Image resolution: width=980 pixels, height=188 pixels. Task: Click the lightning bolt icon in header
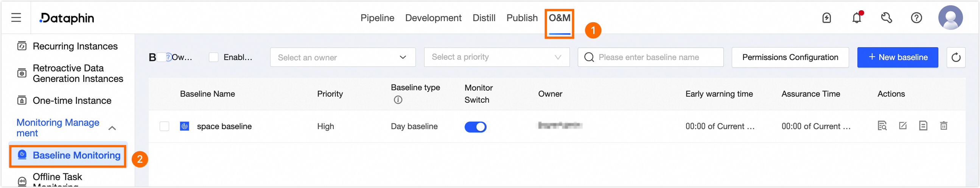[826, 18]
